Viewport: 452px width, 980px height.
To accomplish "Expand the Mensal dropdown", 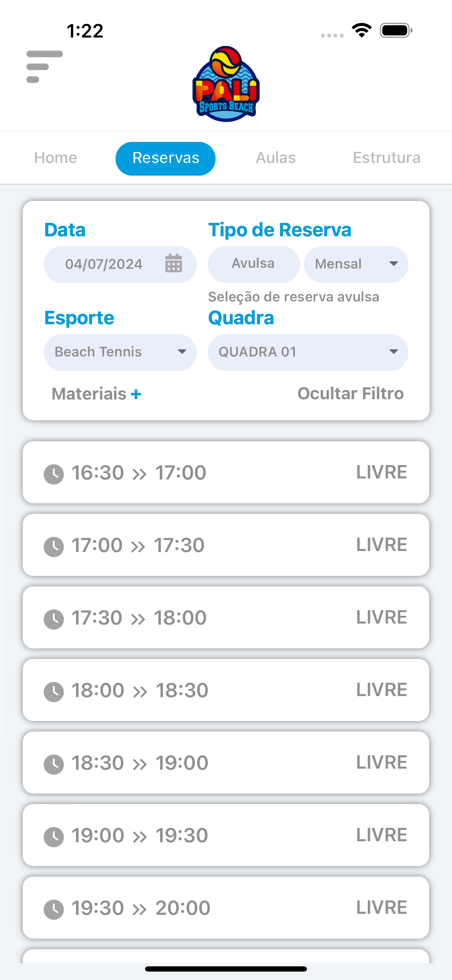I will (x=356, y=264).
